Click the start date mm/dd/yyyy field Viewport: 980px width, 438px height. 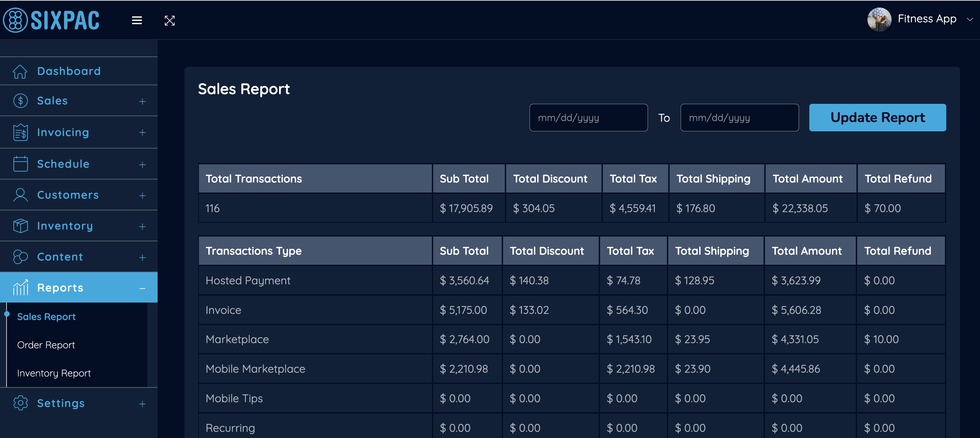588,118
